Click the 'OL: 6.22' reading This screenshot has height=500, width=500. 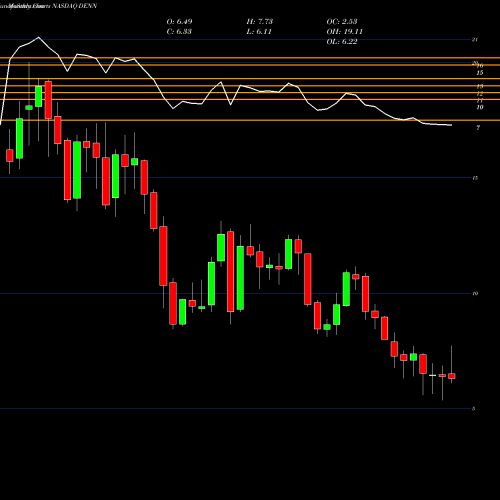[342, 42]
